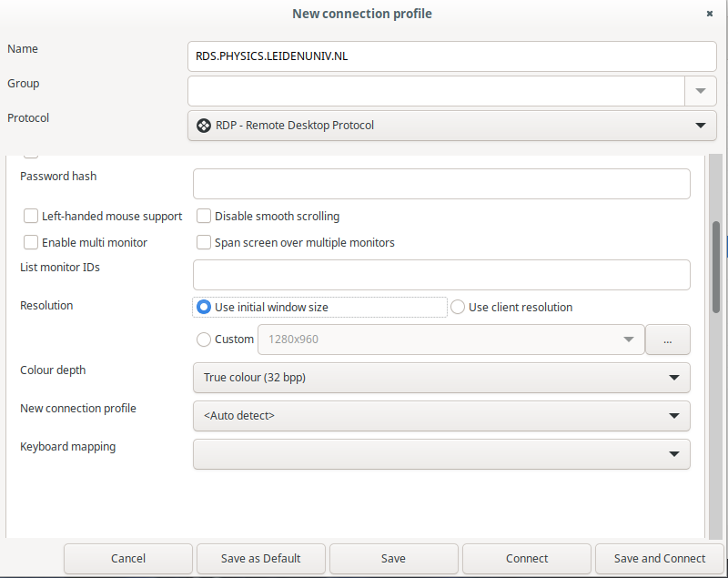
Task: Select Use initial window size option
Action: (204, 308)
